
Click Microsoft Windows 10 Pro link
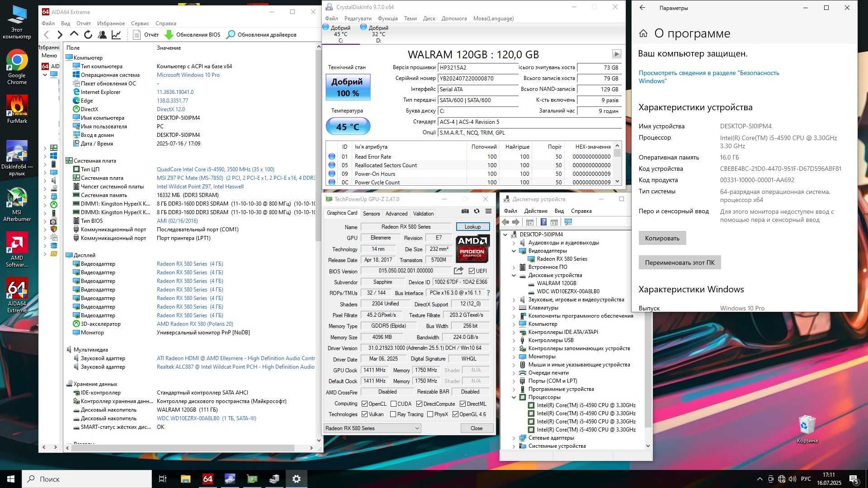click(x=188, y=75)
